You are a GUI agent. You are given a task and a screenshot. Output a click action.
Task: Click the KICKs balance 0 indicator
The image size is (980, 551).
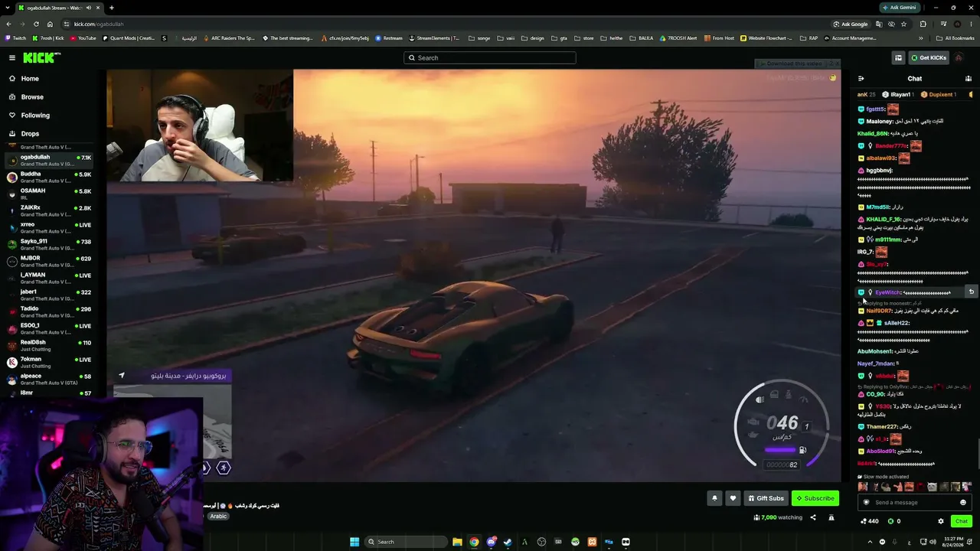click(894, 521)
